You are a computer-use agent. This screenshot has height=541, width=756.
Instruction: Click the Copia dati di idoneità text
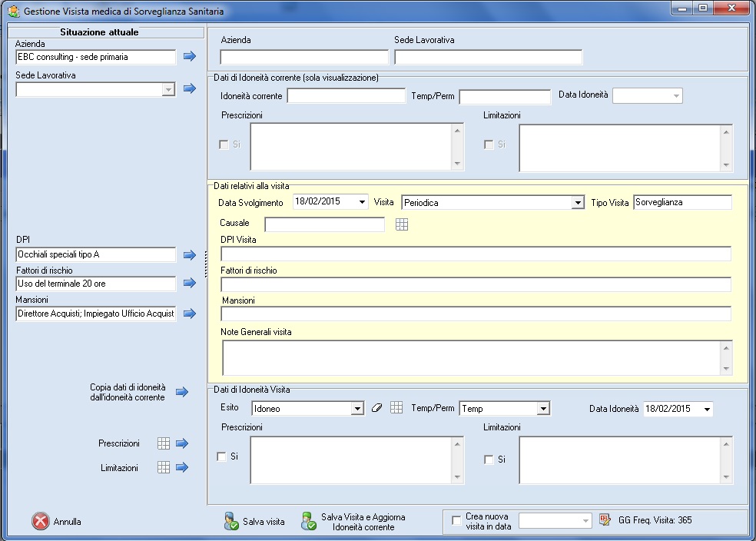point(128,392)
